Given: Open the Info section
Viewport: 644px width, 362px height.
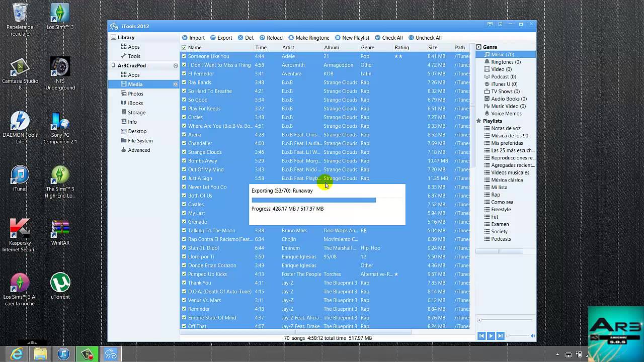Looking at the screenshot, I should coord(129,122).
